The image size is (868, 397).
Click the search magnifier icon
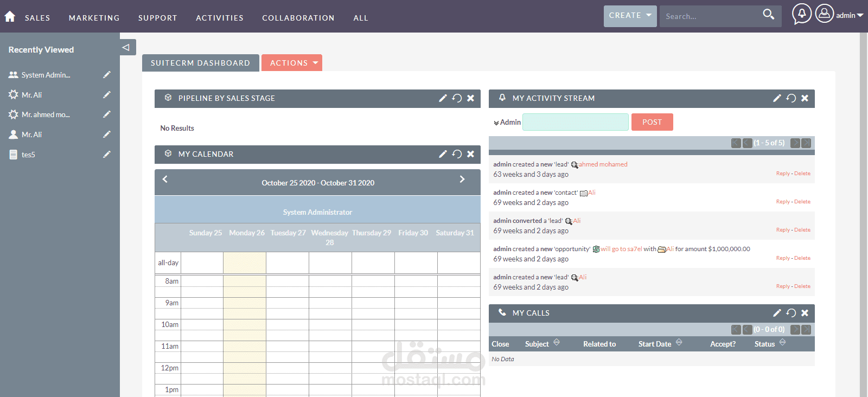768,14
